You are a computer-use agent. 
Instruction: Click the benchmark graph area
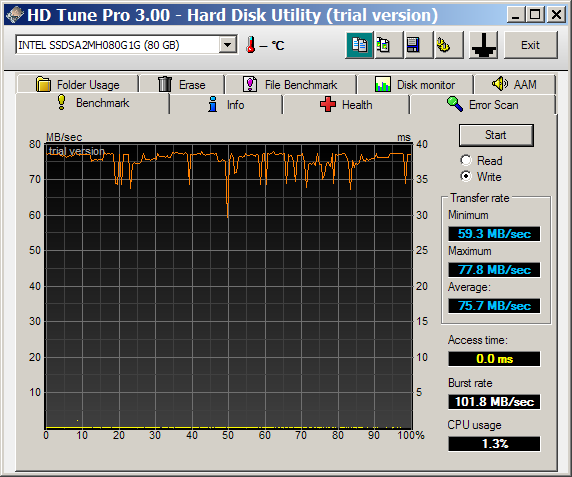tap(229, 286)
